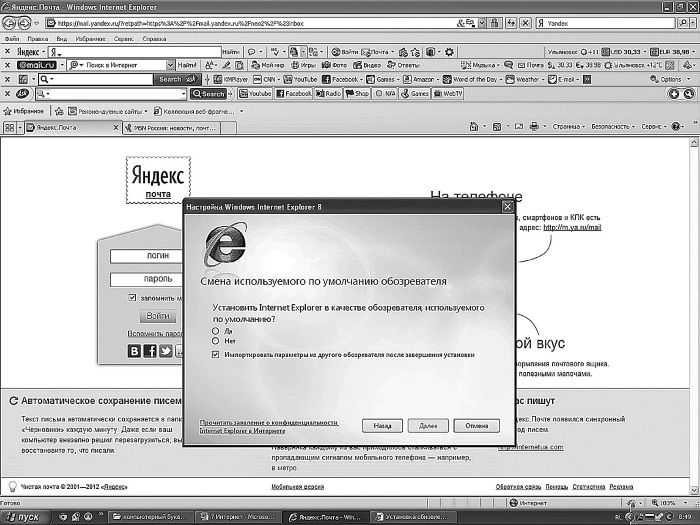700x525 pixels.
Task: Uncheck 'Импортировать параметры из другого обозревателя' checkbox
Action: (215, 354)
